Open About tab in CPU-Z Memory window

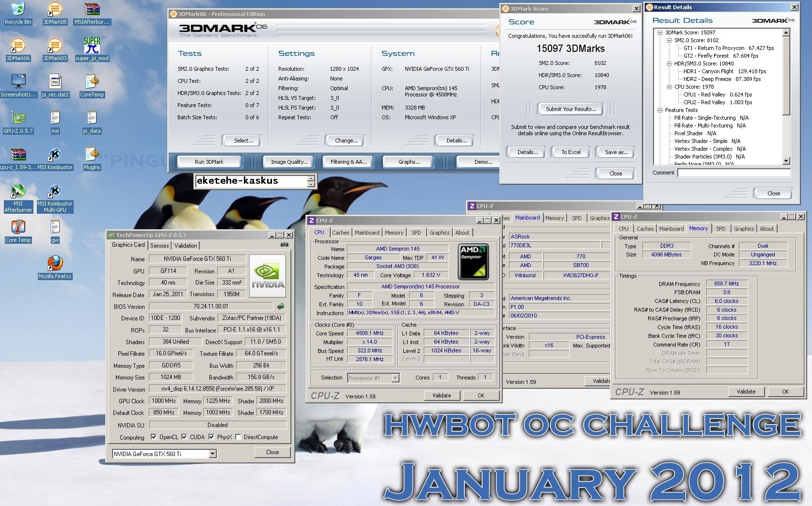tap(767, 229)
